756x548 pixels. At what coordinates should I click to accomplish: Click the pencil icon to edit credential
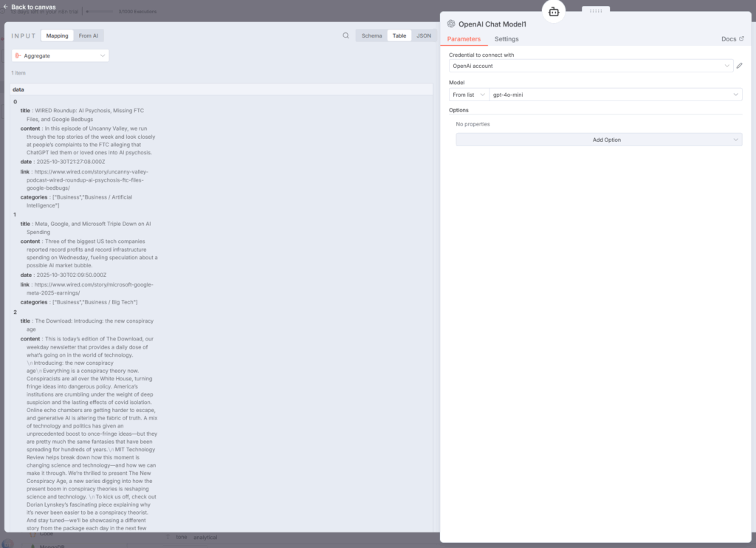click(x=739, y=66)
